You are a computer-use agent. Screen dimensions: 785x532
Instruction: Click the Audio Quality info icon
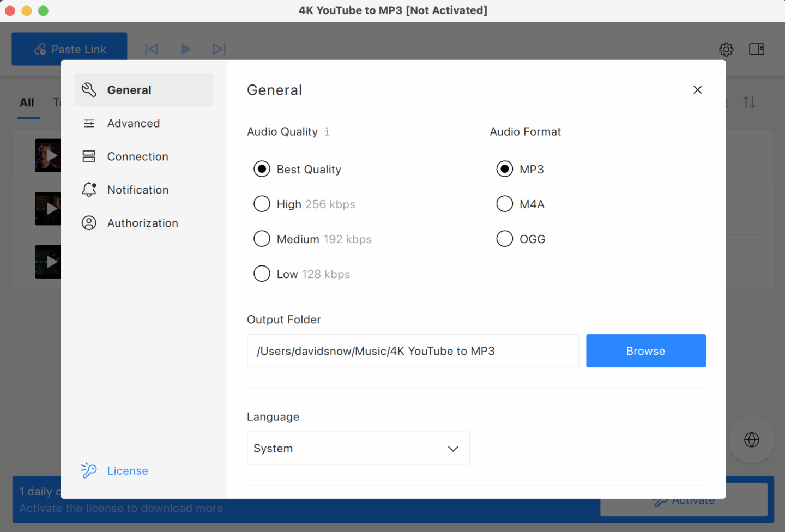[x=327, y=131]
